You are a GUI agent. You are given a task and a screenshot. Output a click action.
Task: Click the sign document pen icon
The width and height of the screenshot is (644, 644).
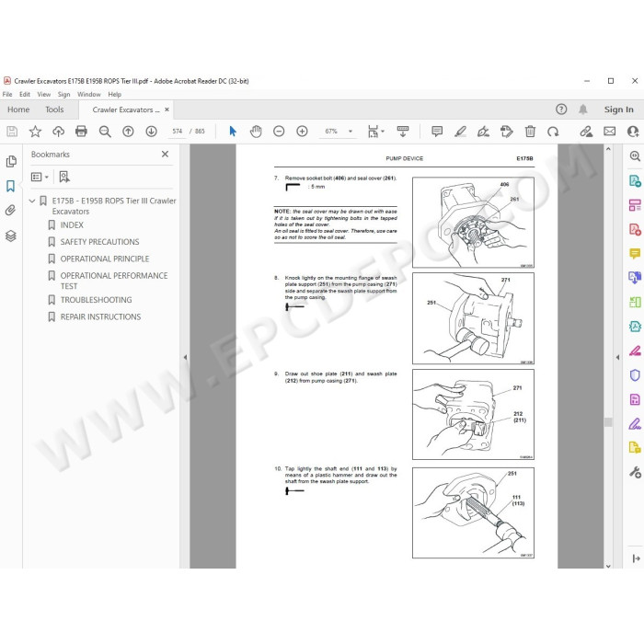(x=483, y=132)
